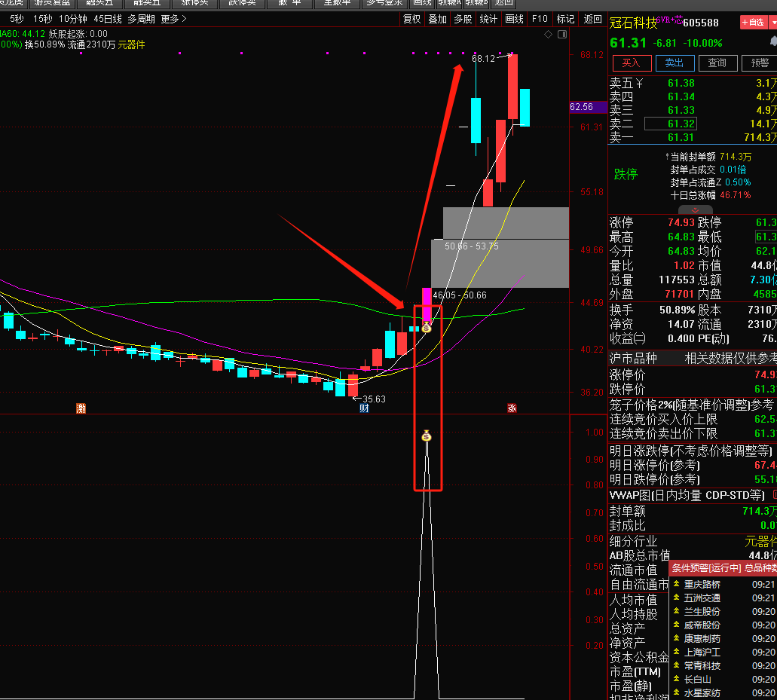This screenshot has width=777, height=700.
Task: Click the '涨' marker below the chart
Action: [512, 408]
